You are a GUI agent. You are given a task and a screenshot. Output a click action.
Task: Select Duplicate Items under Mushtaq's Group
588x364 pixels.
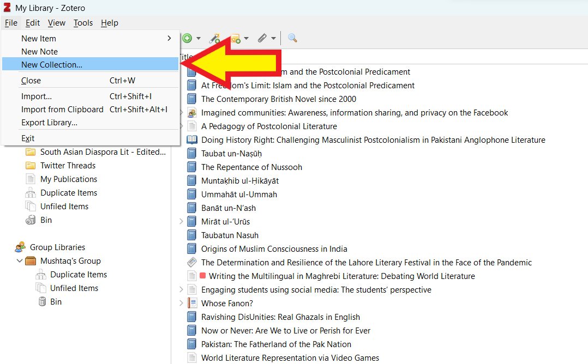[x=79, y=275]
